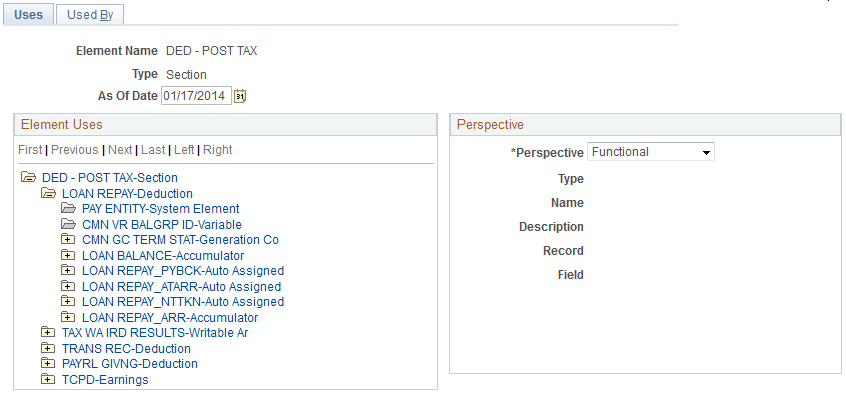This screenshot has width=846, height=395.
Task: Click the Next navigation link
Action: (x=120, y=150)
